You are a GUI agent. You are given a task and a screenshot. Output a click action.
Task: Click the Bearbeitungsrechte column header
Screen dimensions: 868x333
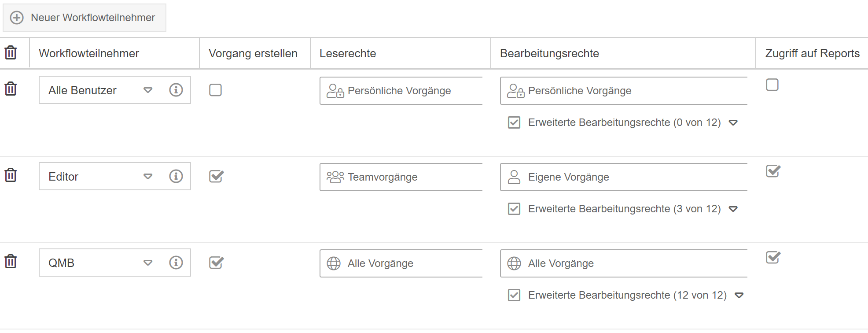[x=549, y=53]
